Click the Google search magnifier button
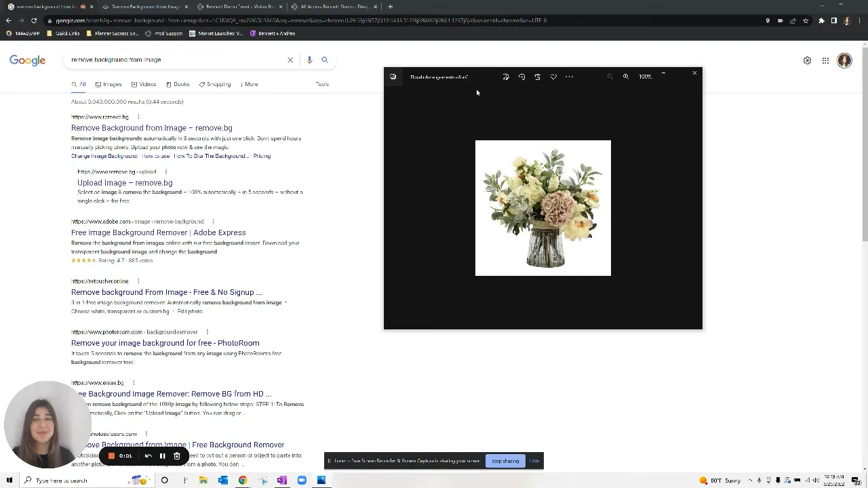This screenshot has width=868, height=488. pos(325,60)
